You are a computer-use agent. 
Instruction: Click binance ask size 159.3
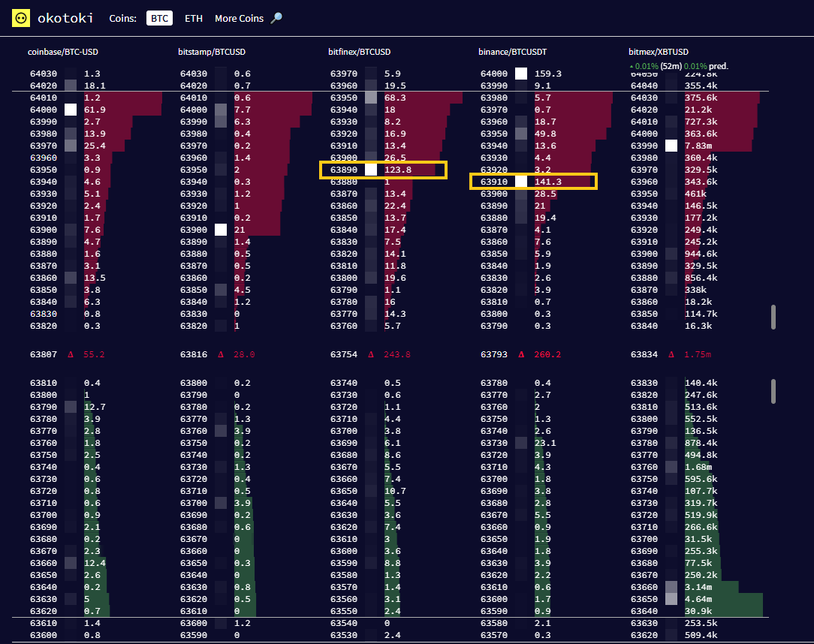click(x=547, y=74)
